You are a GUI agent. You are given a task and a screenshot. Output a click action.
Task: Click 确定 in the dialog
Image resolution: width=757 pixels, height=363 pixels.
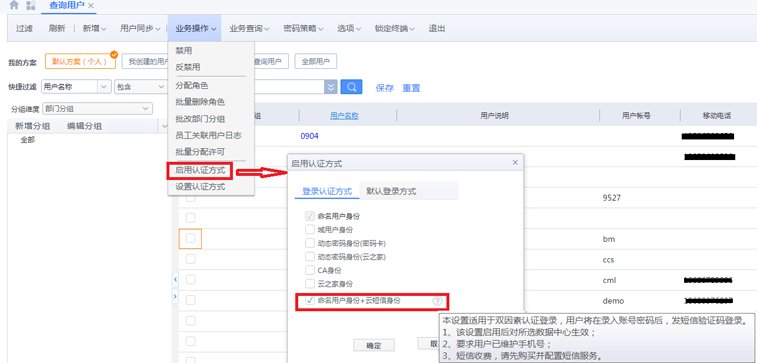click(x=374, y=345)
